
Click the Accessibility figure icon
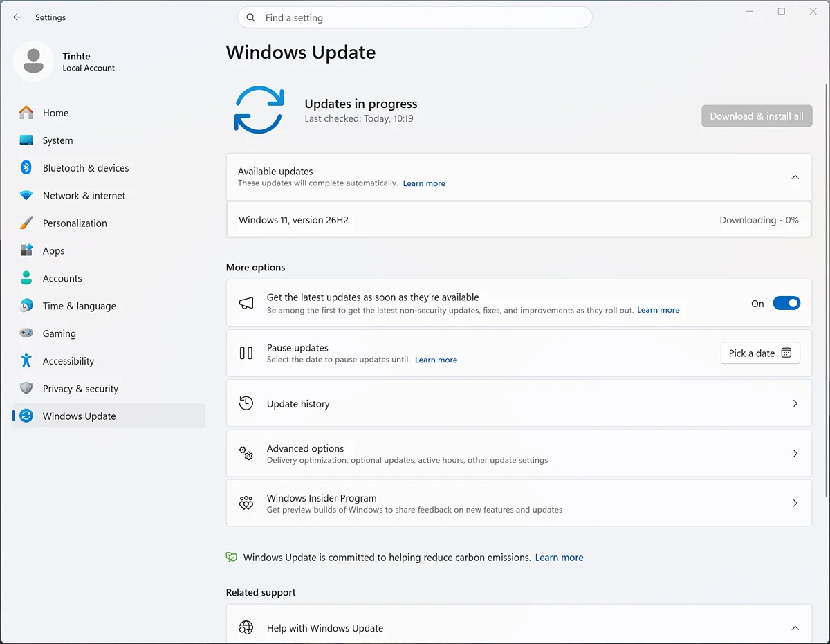click(x=26, y=361)
